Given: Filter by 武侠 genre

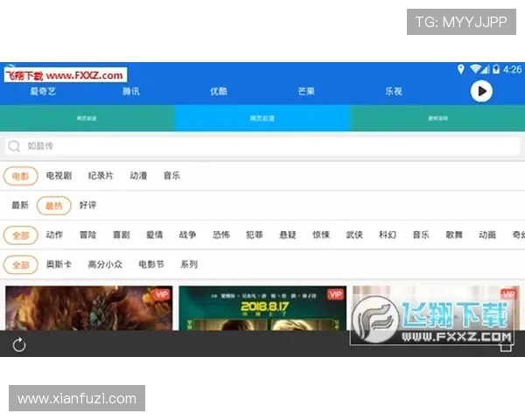Looking at the screenshot, I should click(354, 234).
